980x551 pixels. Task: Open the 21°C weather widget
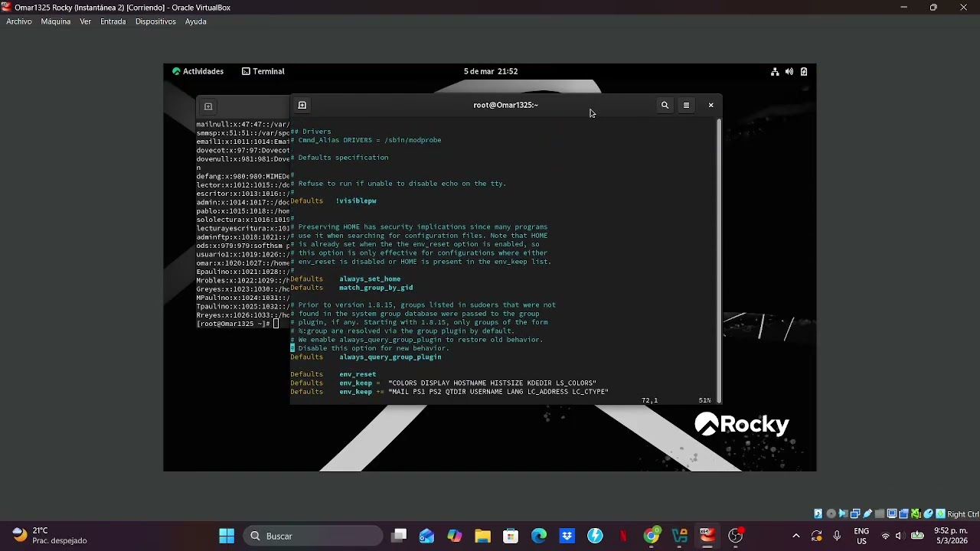[51, 536]
